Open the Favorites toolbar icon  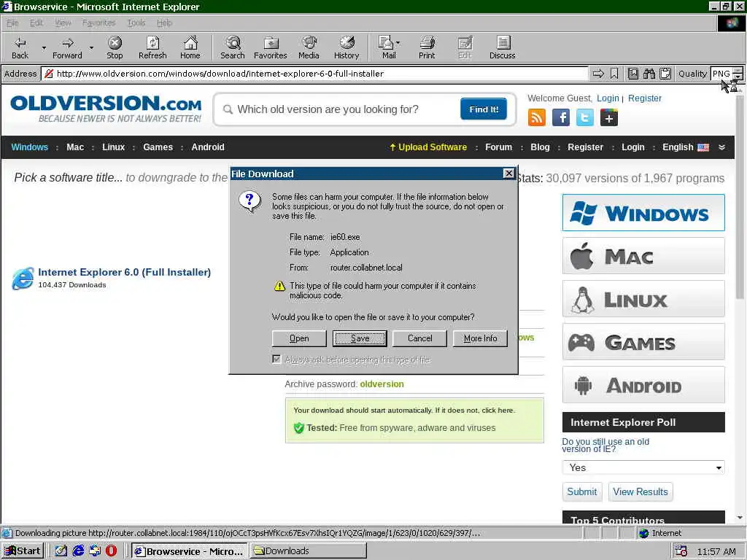tap(270, 47)
